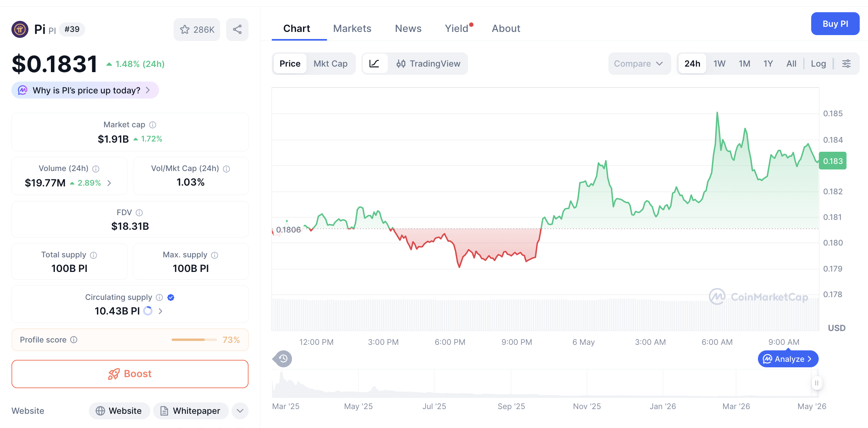Click the Market cap info icon
Screen dimensions: 868x428
(x=153, y=125)
